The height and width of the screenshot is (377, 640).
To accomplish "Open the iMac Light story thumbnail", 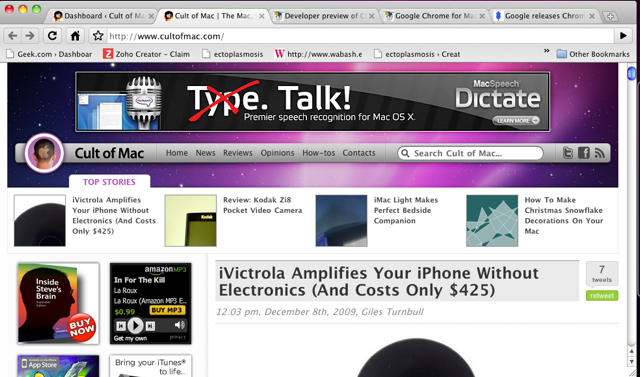I will coord(341,221).
